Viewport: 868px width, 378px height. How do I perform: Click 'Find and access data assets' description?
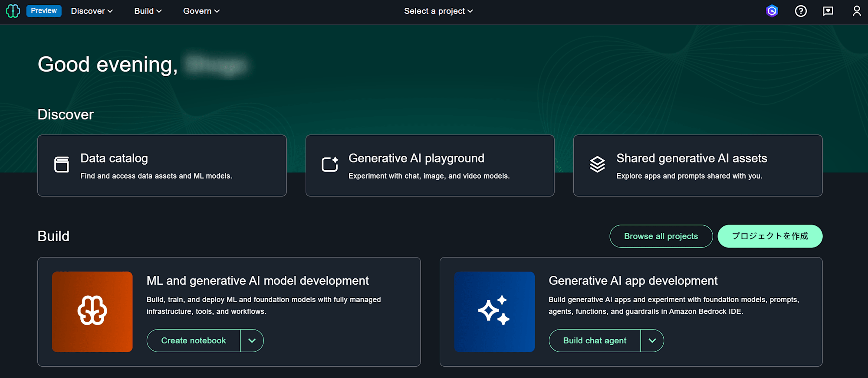[x=156, y=176]
